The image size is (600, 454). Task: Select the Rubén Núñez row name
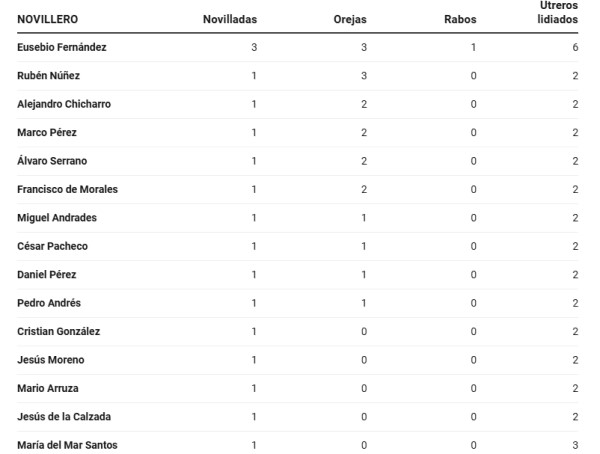click(x=49, y=75)
